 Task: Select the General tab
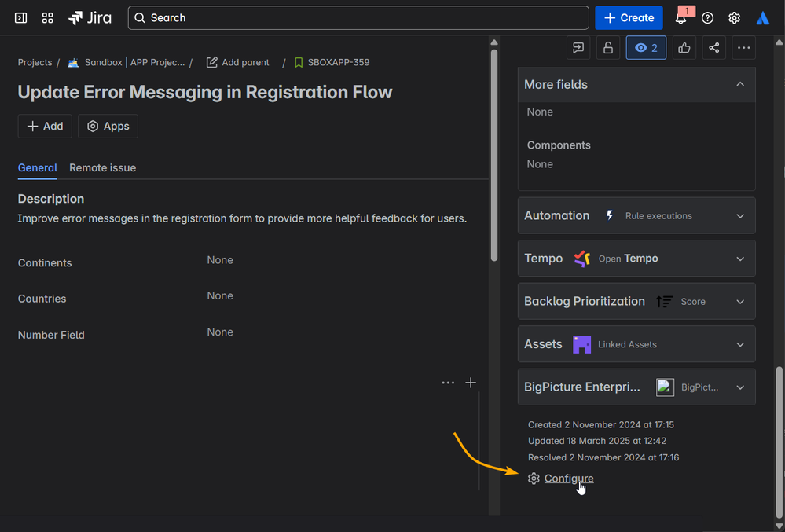(37, 167)
